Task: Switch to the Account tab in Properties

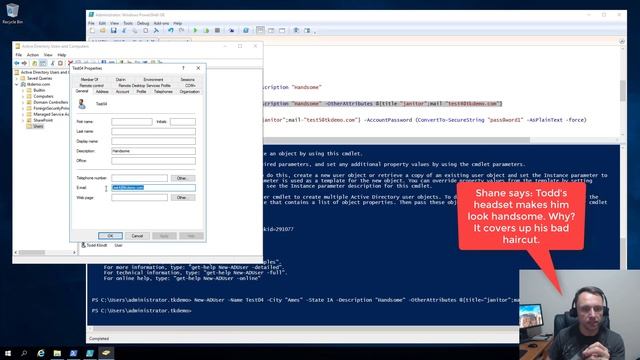Action: pos(122,92)
